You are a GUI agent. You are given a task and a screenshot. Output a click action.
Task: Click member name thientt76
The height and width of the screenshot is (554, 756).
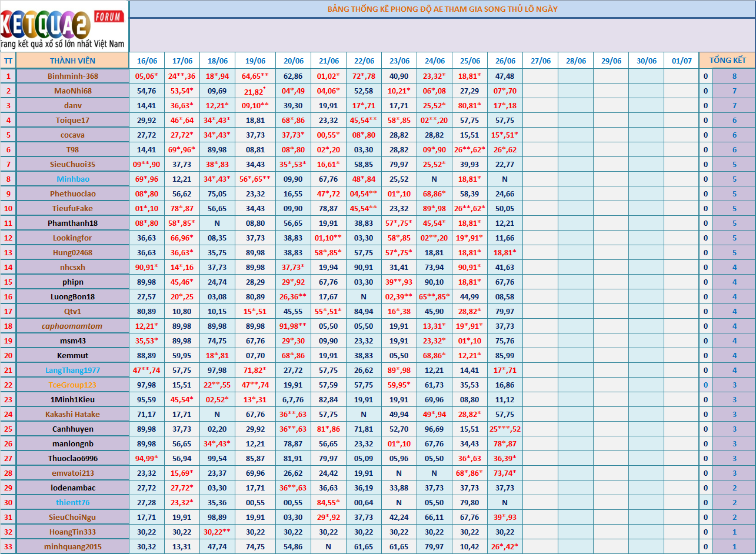tap(72, 502)
